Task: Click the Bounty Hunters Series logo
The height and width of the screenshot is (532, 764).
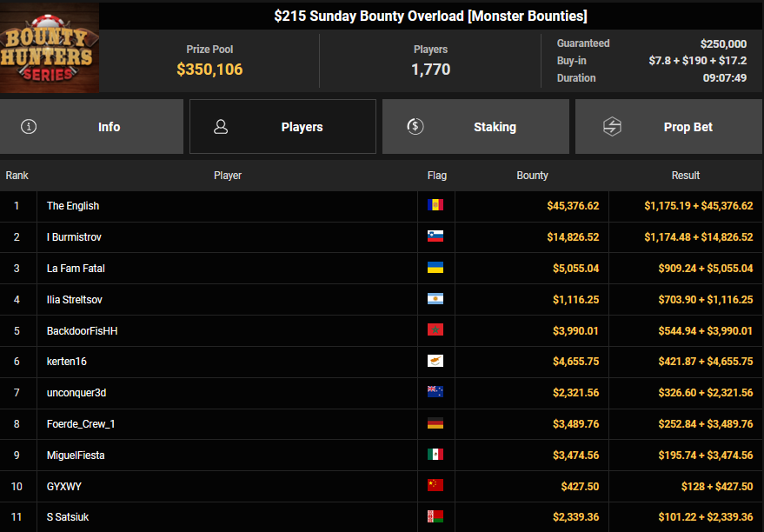Action: (49, 47)
